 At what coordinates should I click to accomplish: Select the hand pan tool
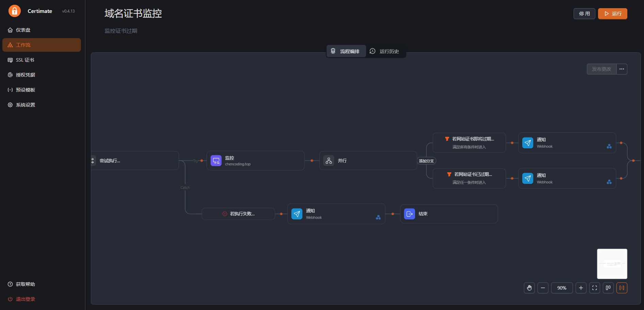[x=529, y=288]
